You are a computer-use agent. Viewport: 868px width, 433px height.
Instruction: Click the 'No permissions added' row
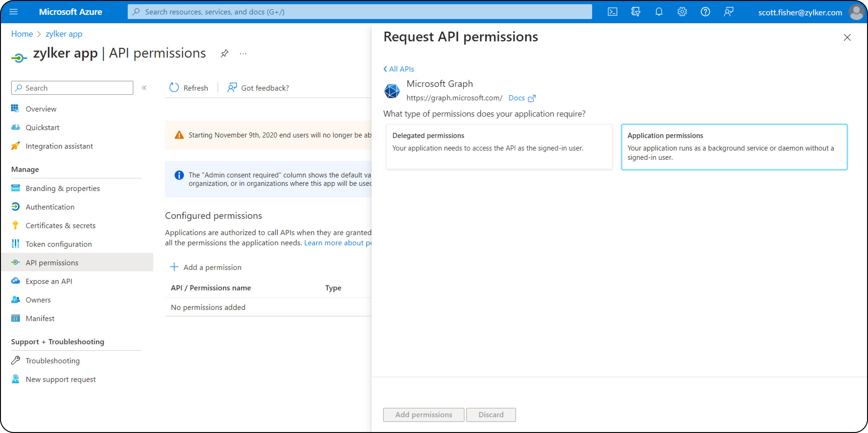click(268, 307)
